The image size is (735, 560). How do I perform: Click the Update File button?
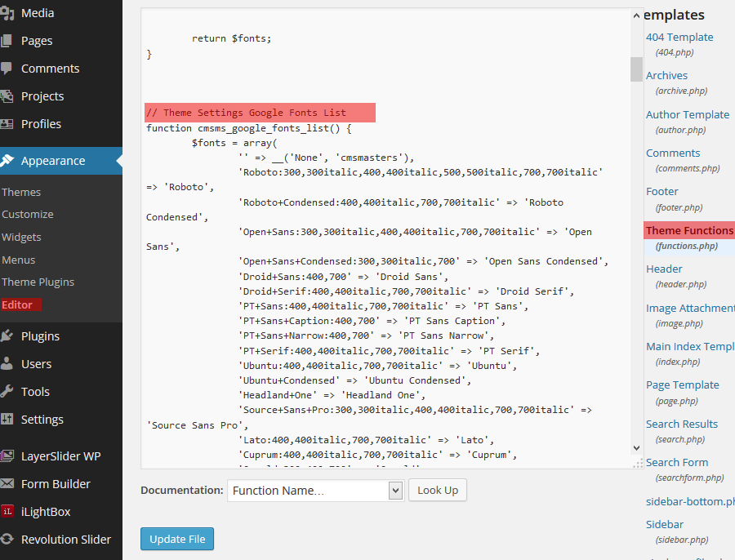pos(177,539)
